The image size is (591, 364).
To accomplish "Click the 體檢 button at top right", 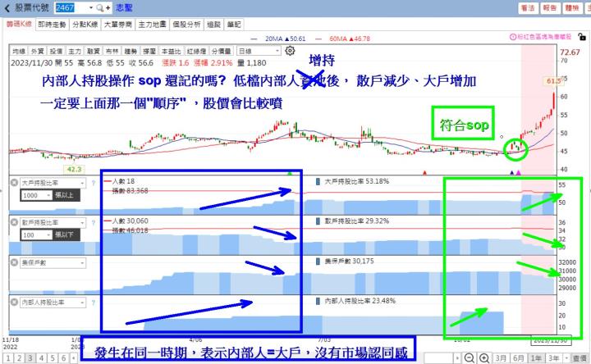I will click(572, 8).
